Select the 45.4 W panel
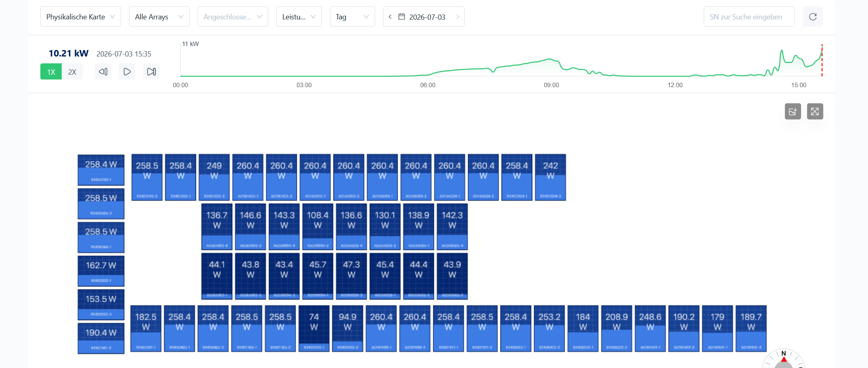The image size is (868, 368). pos(385,276)
